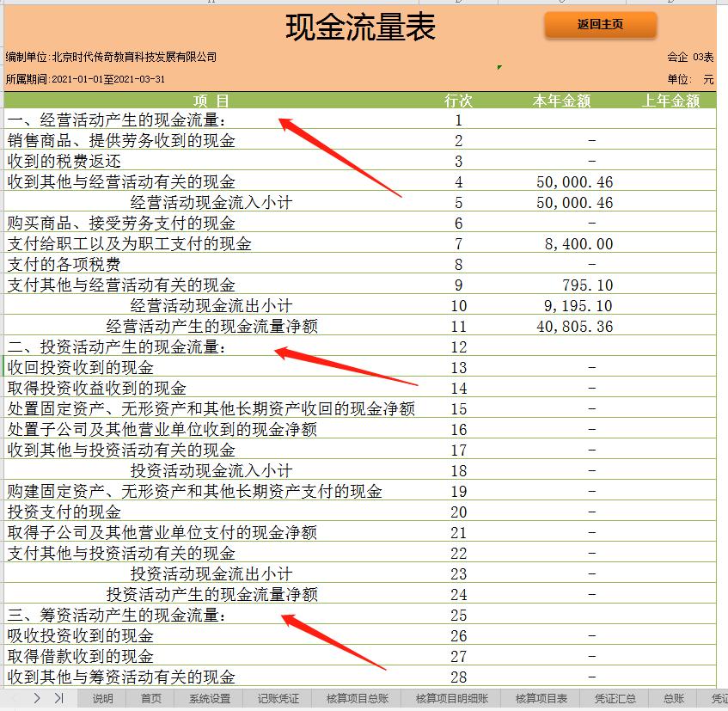
Task: Open the 系统设置 sheet tab
Action: pyautogui.click(x=209, y=699)
